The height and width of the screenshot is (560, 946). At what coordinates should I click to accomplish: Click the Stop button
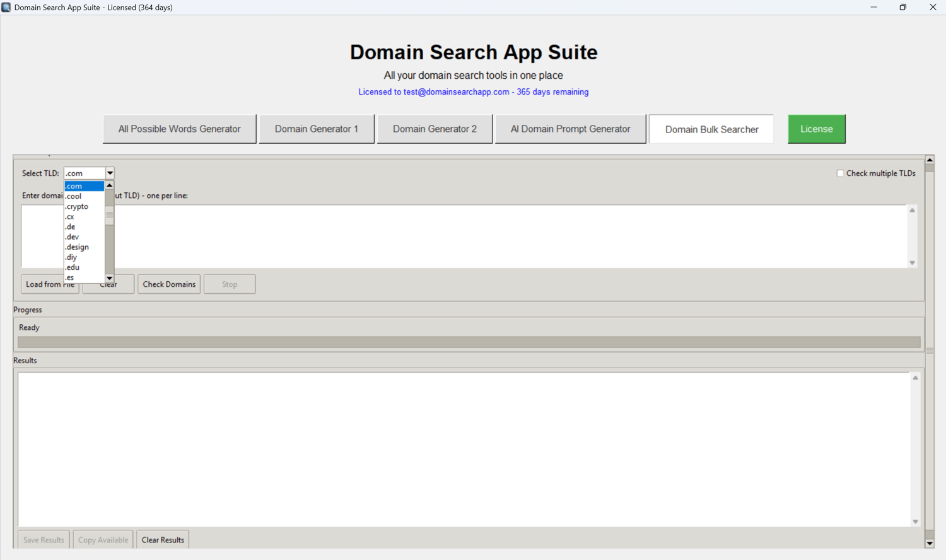(x=230, y=284)
